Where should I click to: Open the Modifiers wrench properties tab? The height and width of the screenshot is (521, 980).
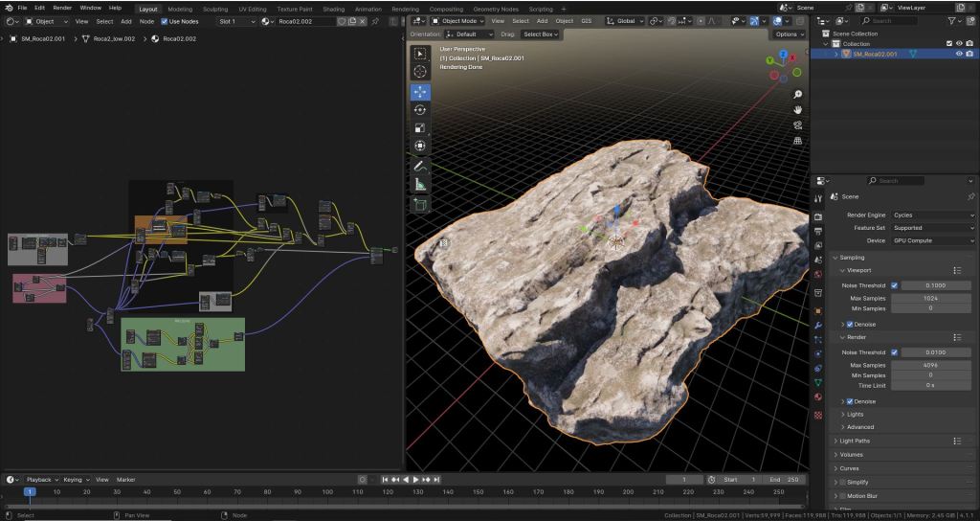[x=817, y=326]
